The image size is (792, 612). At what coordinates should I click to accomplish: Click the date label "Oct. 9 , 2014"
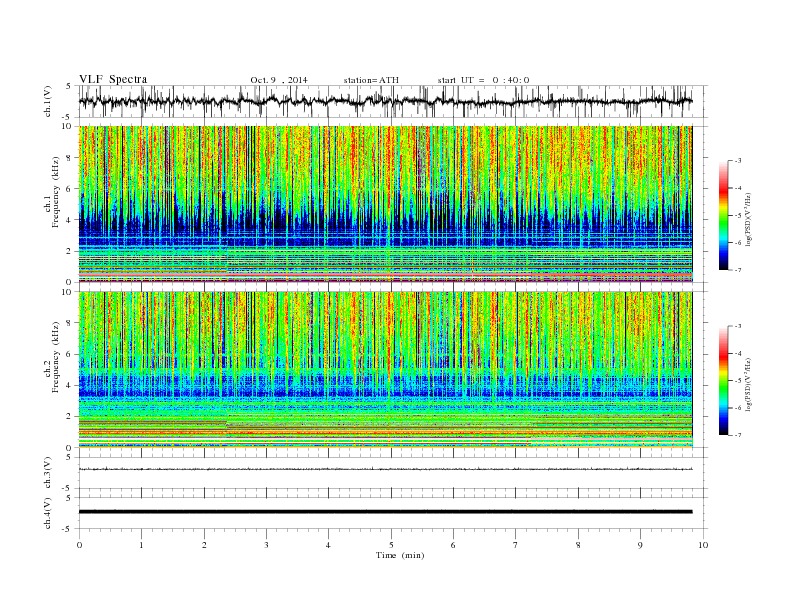pos(279,80)
